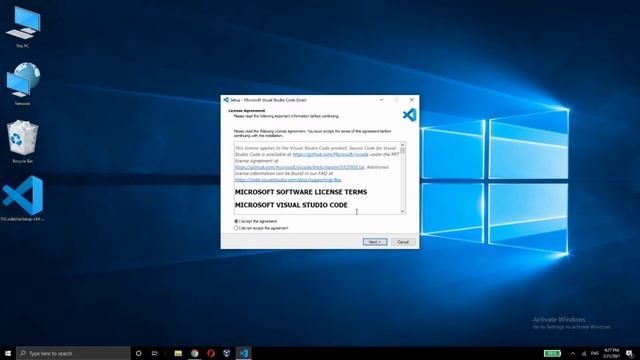The width and height of the screenshot is (640, 360).
Task: Select the This PC desktop icon
Action: [23, 27]
